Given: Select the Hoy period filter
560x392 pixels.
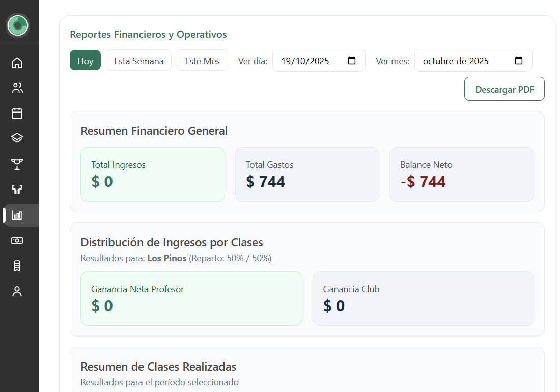Looking at the screenshot, I should 85,61.
